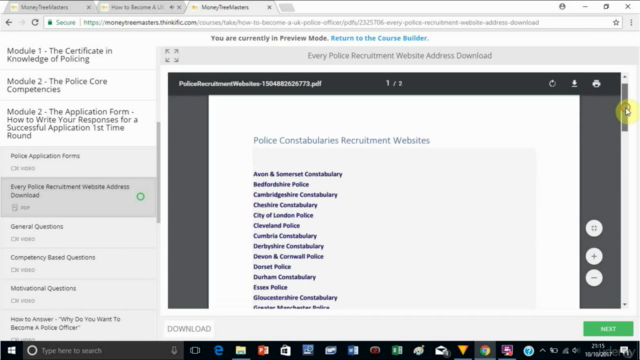Open the Bedfordshire Police link
Image resolution: width=640 pixels, height=360 pixels.
[281, 184]
